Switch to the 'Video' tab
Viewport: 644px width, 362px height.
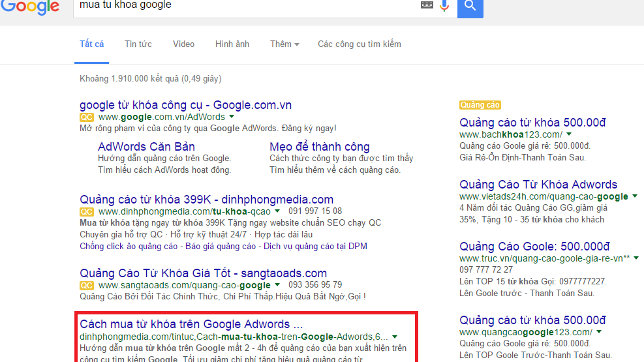pyautogui.click(x=183, y=44)
